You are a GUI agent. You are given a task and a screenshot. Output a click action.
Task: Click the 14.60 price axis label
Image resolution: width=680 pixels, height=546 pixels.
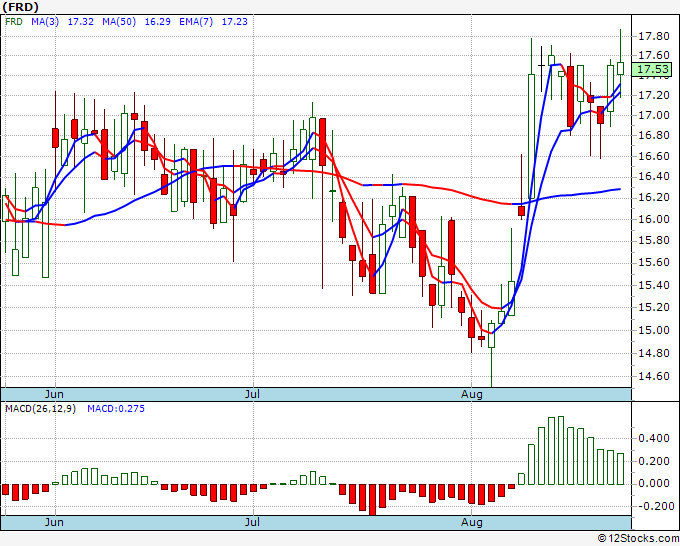click(654, 376)
